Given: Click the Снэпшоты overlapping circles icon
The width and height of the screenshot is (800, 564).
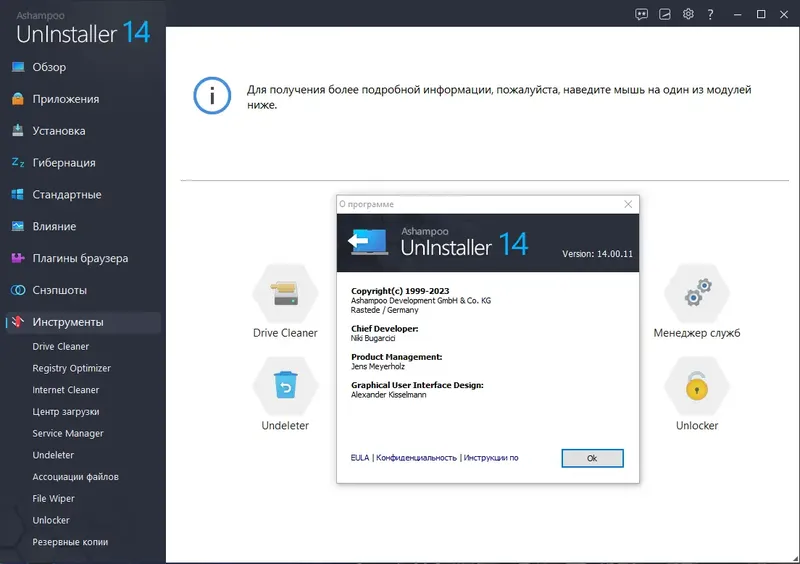Looking at the screenshot, I should point(18,290).
